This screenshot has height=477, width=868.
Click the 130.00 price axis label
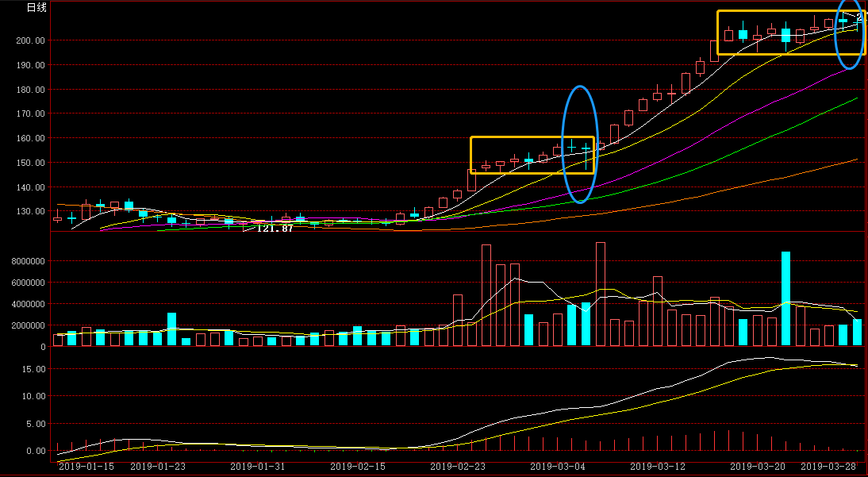pos(31,211)
